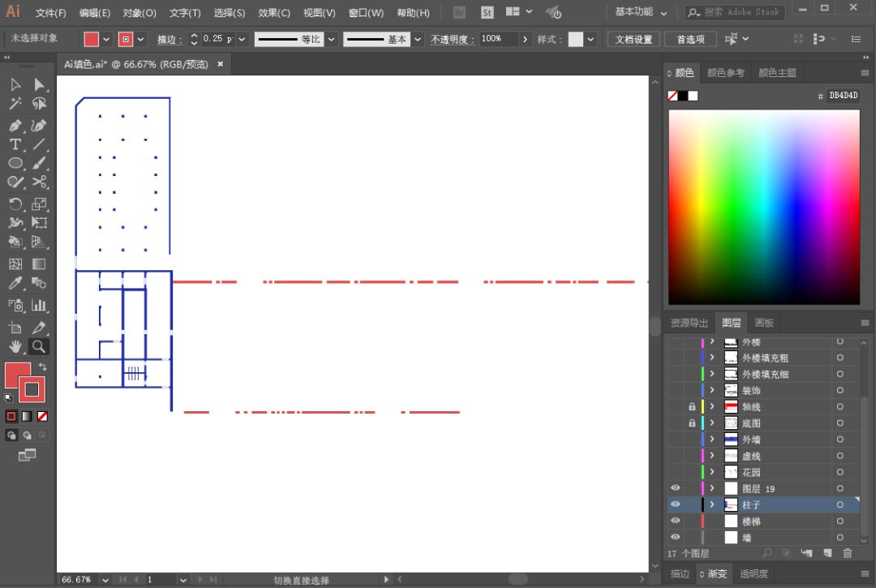The height and width of the screenshot is (588, 876).
Task: Click the 首选项 button
Action: pyautogui.click(x=690, y=39)
